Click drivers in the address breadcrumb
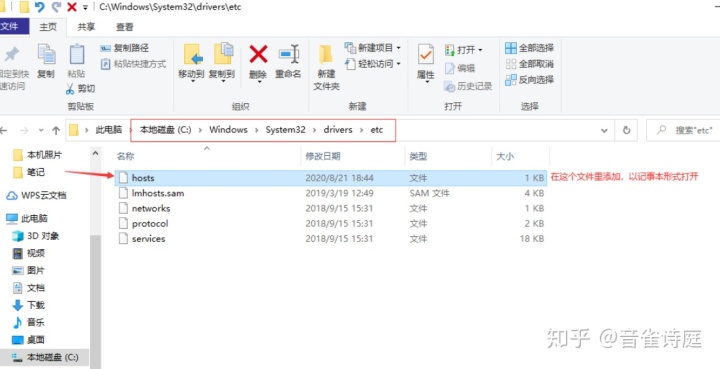This screenshot has height=369, width=720. point(338,130)
